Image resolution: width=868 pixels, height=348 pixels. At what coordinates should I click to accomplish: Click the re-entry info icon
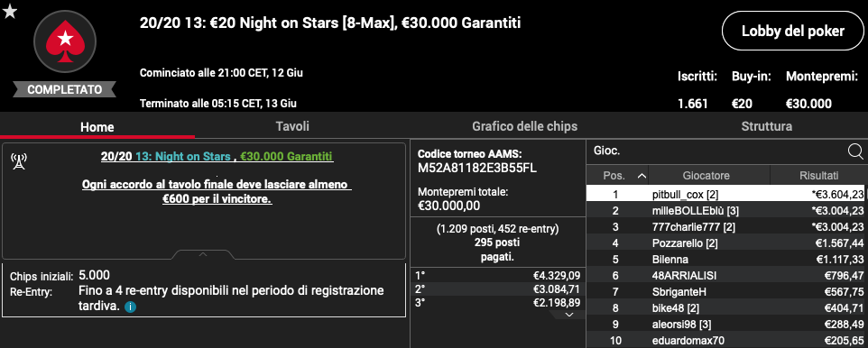(x=130, y=307)
